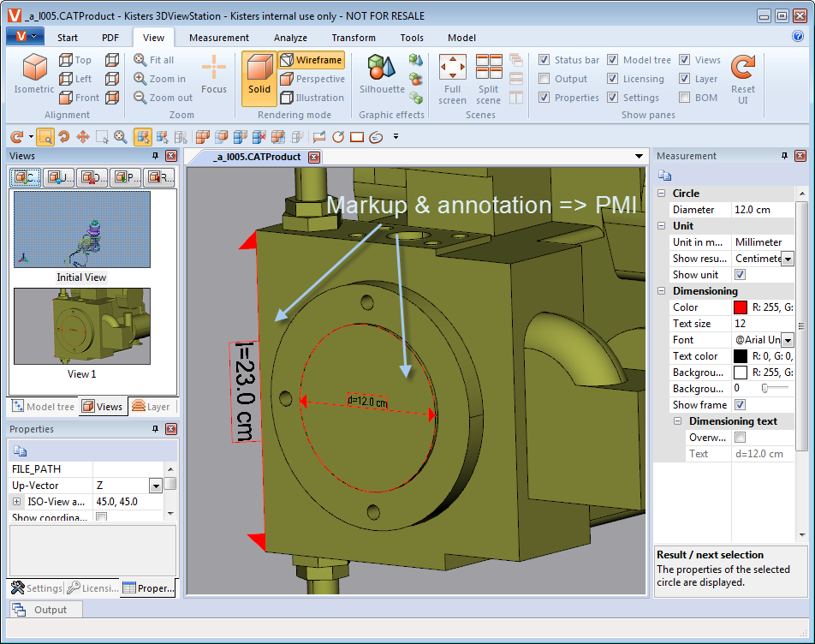Enable the Output pane checkbox
The height and width of the screenshot is (644, 815).
point(544,79)
